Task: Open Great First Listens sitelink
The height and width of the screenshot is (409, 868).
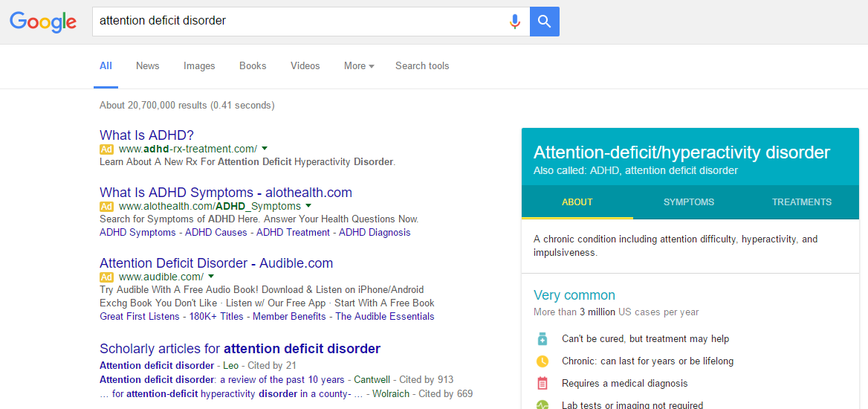Action: [x=140, y=317]
